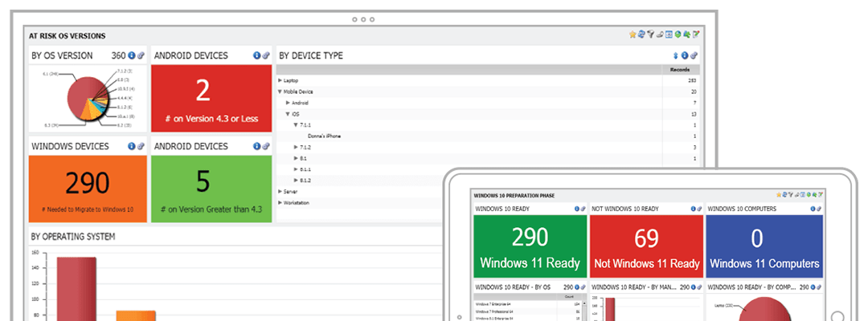The image size is (868, 321).
Task: Open the filter funnel in At Risk OS Versions toolbar
Action: [650, 35]
